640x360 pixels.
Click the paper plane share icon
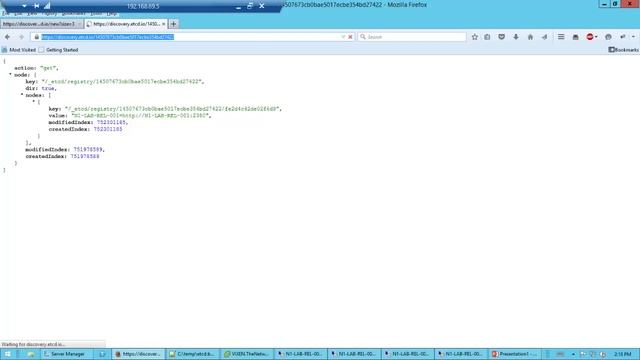point(544,37)
